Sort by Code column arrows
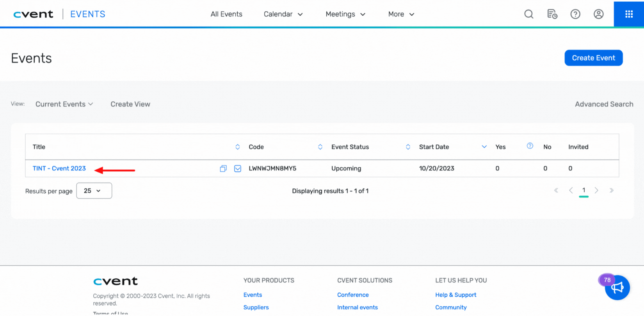The height and width of the screenshot is (316, 644). pos(320,147)
